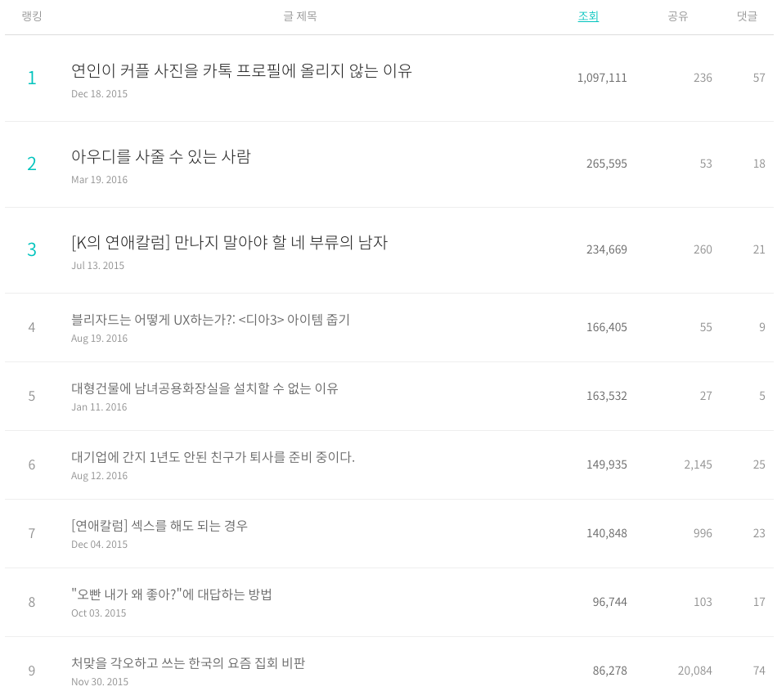Sort the ranking by 공유 column
This screenshot has width=777, height=700.
(x=677, y=16)
